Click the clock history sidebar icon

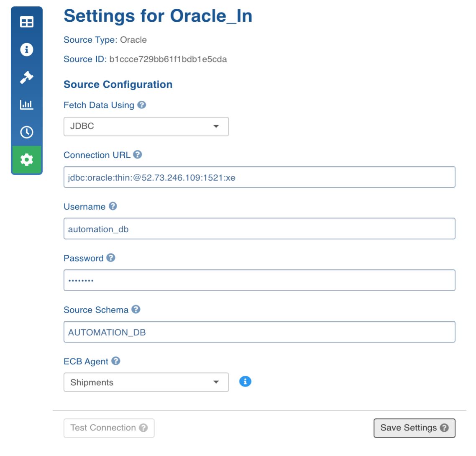pos(27,132)
